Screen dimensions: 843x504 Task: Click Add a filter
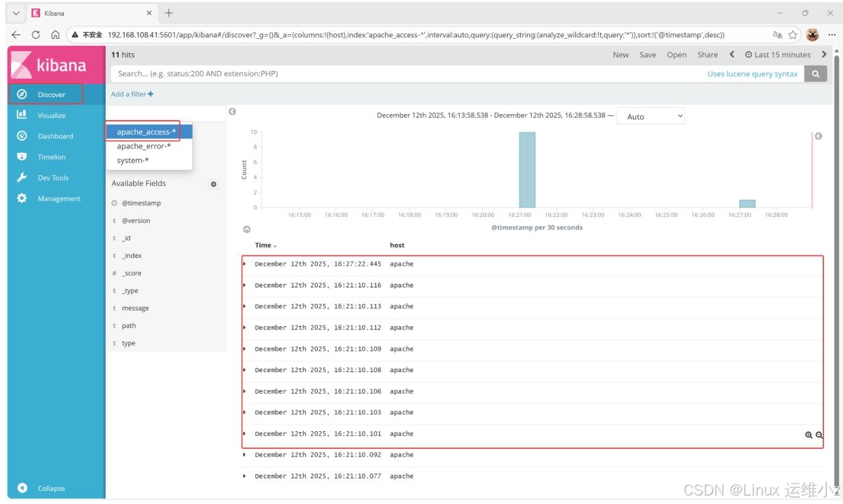point(132,94)
